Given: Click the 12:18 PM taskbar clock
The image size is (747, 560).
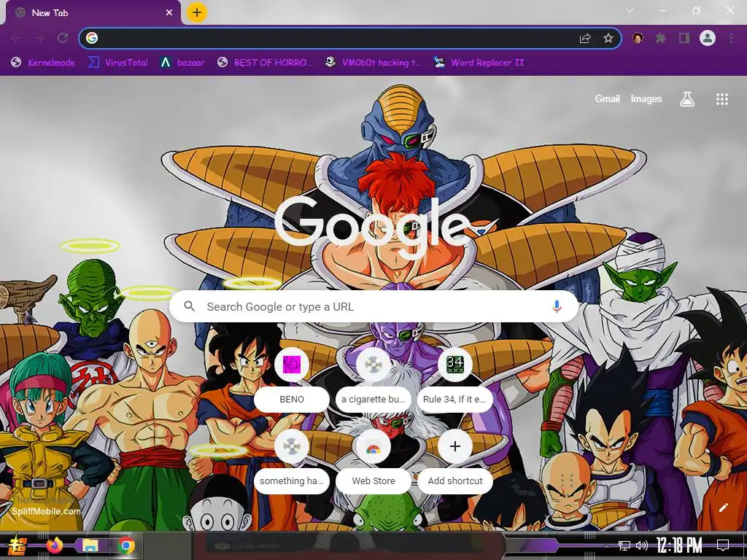Looking at the screenshot, I should pos(679,545).
